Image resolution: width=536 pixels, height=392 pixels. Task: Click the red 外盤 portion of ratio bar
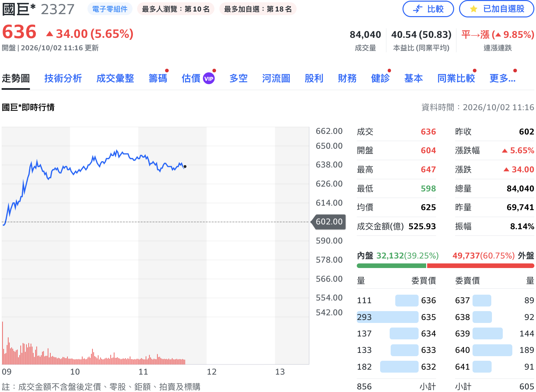click(480, 266)
